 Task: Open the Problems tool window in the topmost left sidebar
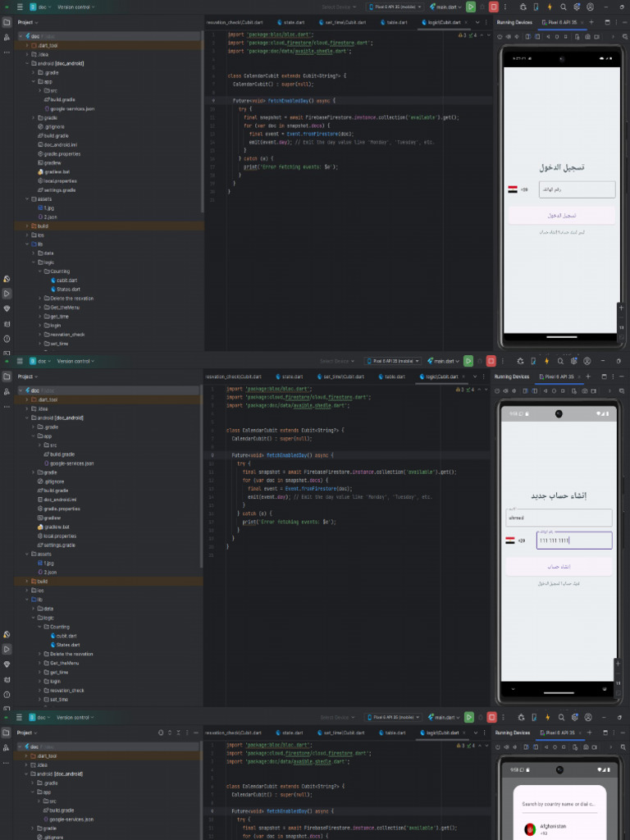(7, 338)
